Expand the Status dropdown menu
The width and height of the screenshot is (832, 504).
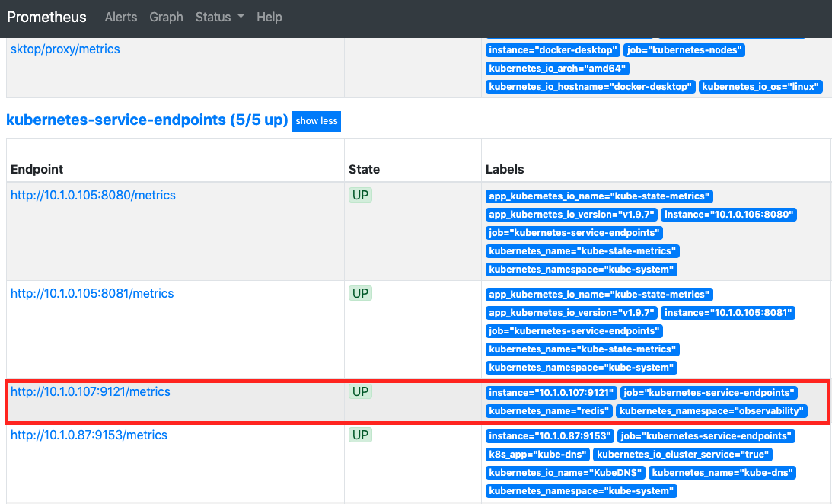(x=220, y=17)
